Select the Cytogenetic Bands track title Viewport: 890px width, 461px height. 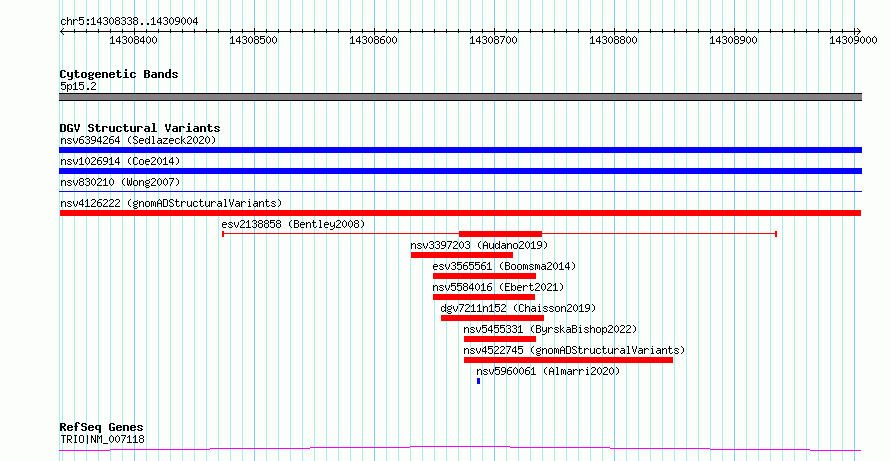[x=119, y=74]
